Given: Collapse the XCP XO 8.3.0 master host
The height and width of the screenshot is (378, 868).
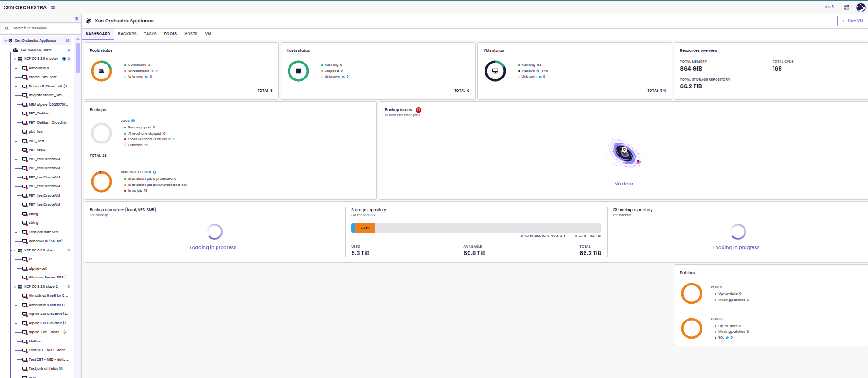Looking at the screenshot, I should (x=14, y=59).
